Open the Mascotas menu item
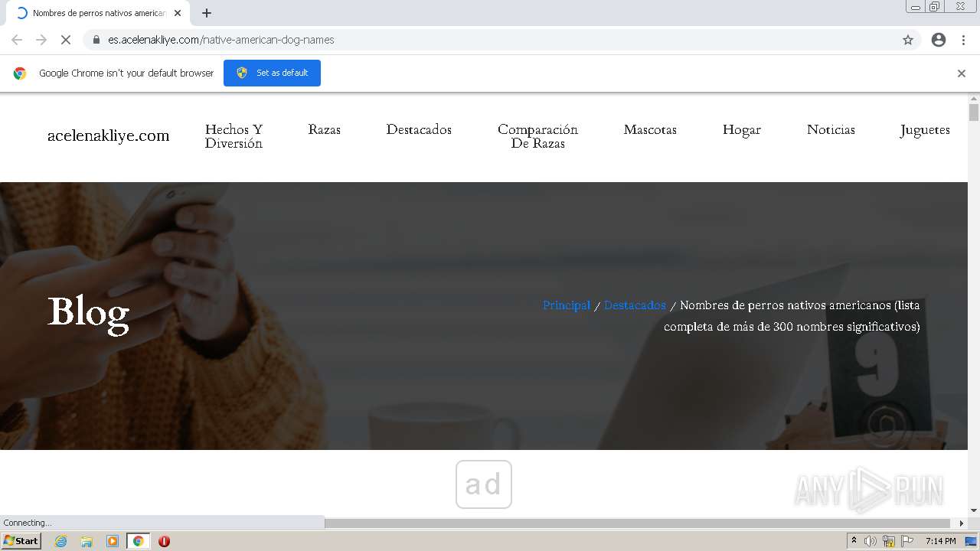Image resolution: width=980 pixels, height=551 pixels. 650,129
